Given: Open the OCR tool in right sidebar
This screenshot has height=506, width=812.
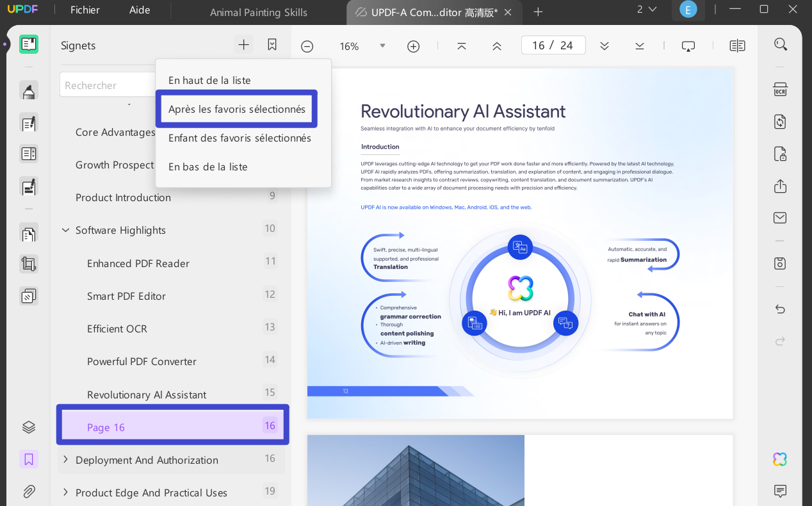Looking at the screenshot, I should coord(780,89).
